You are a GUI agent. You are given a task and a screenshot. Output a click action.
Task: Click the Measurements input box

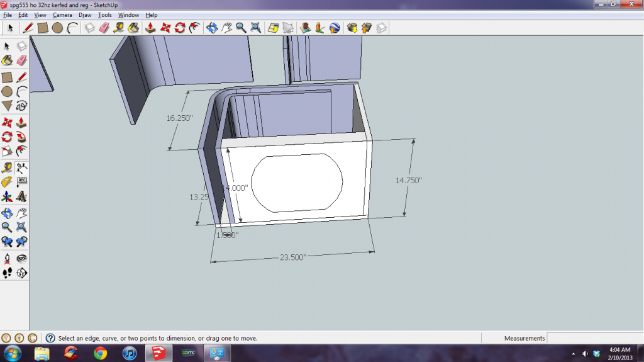[594, 338]
